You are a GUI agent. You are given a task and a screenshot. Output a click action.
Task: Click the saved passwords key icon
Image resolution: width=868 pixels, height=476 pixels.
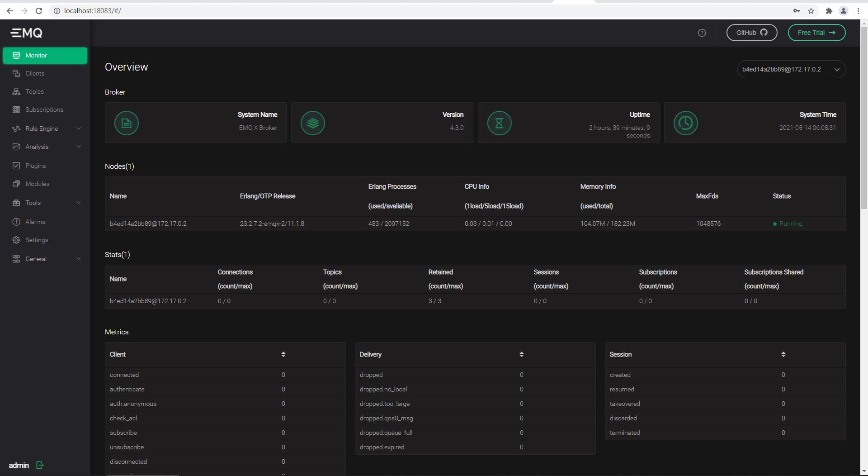[x=796, y=10]
